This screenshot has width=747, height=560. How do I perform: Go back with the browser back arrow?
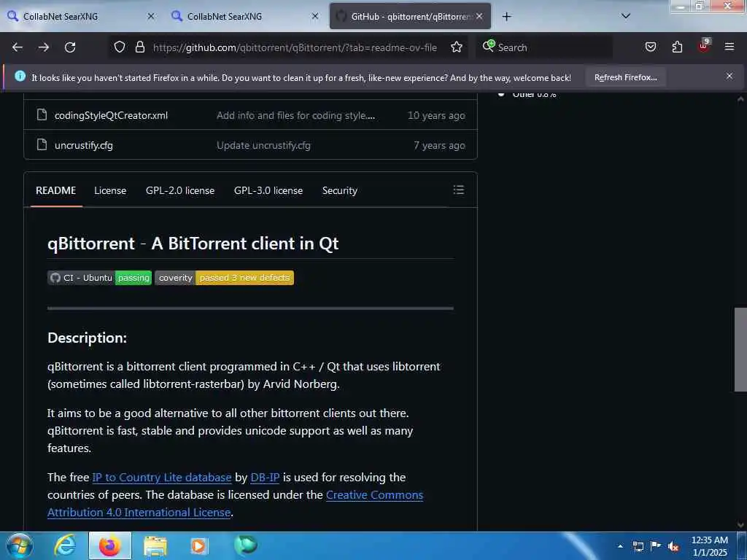[18, 47]
